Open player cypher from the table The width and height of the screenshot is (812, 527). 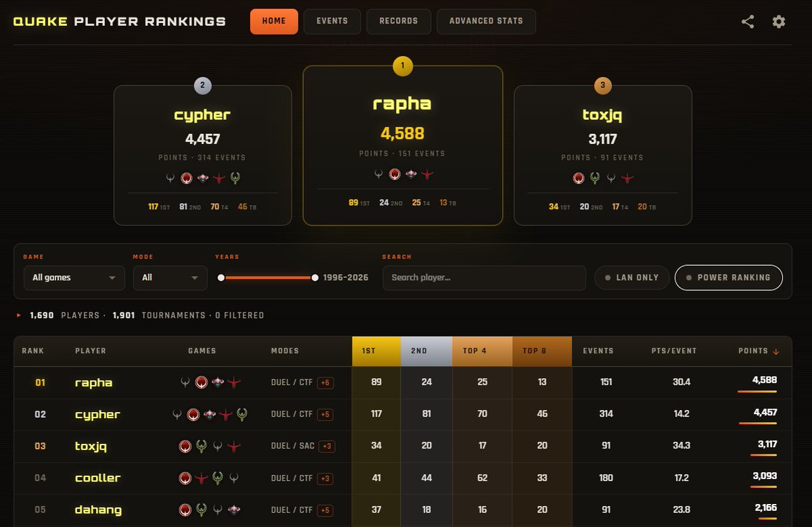pyautogui.click(x=97, y=415)
